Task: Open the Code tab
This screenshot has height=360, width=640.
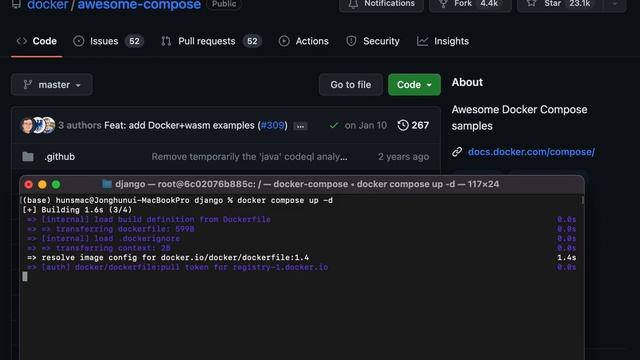Action: (37, 41)
